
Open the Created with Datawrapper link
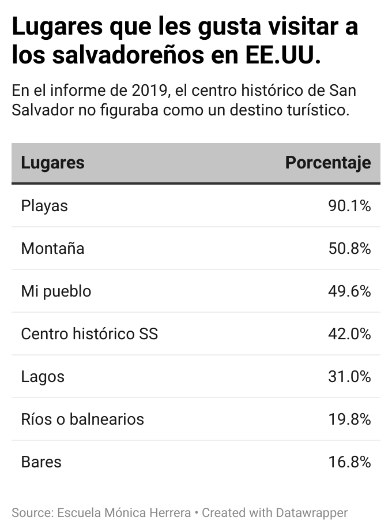(x=275, y=513)
